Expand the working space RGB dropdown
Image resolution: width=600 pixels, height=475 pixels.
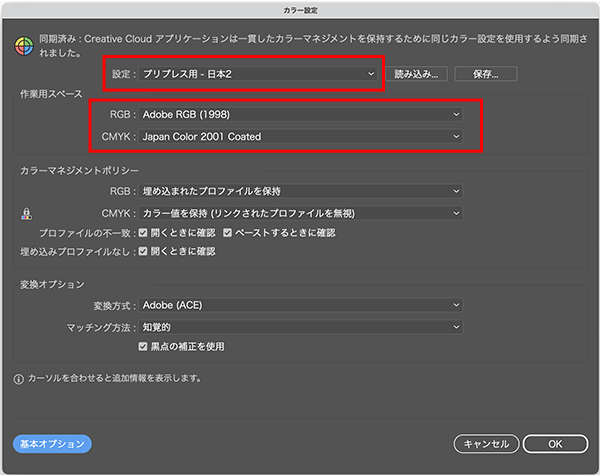point(300,115)
